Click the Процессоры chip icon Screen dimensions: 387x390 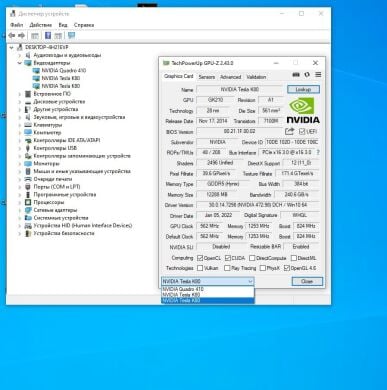click(x=28, y=202)
